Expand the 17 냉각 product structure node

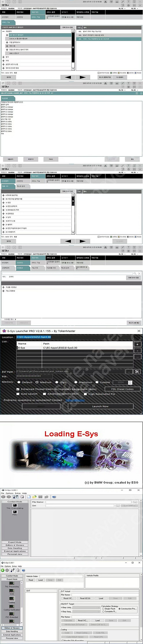pos(3,217)
